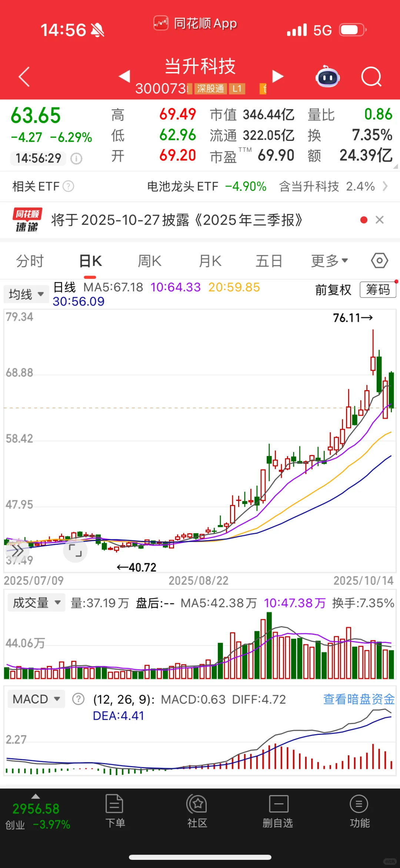This screenshot has width=400, height=868.
Task: Tap 删自选 to remove from watchlist
Action: [x=278, y=811]
